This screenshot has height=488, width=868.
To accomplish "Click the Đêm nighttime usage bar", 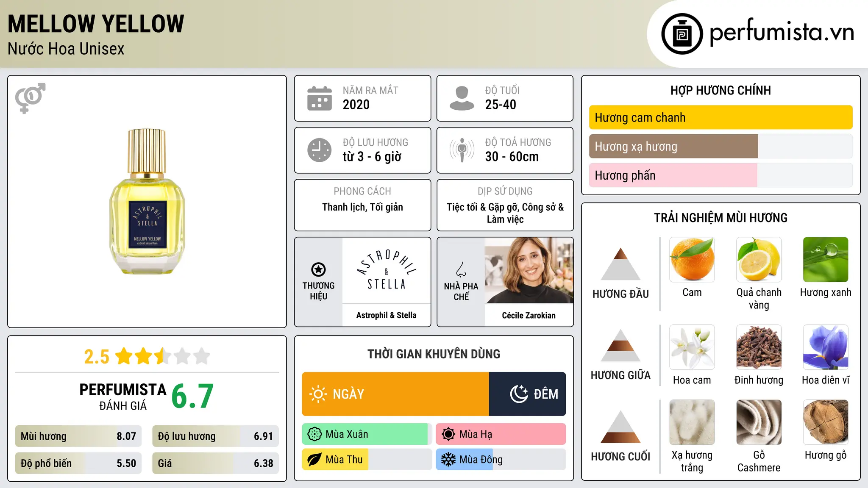I will click(x=527, y=394).
